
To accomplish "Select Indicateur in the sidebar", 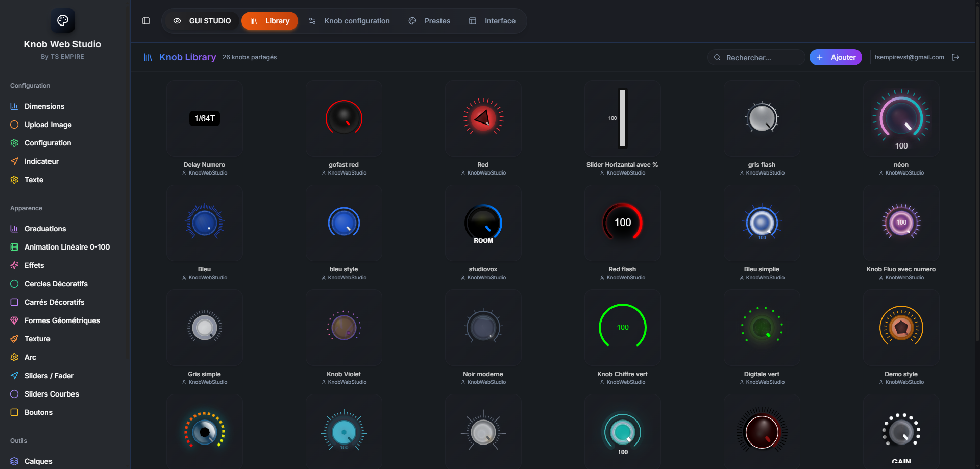I will (41, 161).
